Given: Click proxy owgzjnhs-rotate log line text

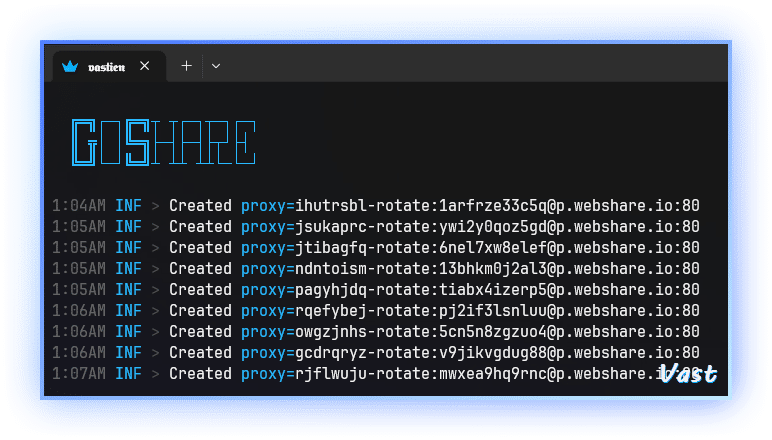Looking at the screenshot, I should click(x=470, y=332).
